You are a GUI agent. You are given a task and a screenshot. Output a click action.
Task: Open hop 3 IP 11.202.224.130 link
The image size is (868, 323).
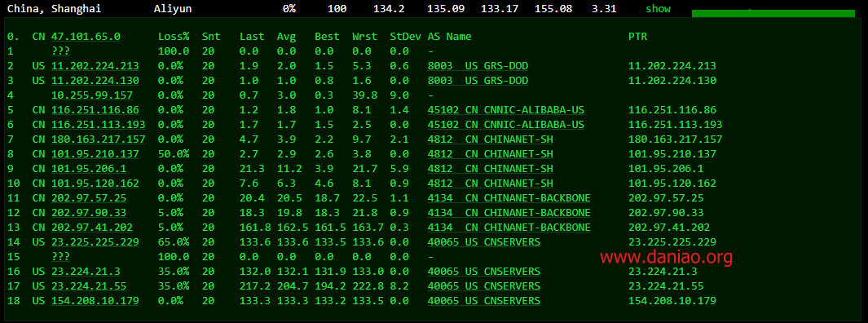pyautogui.click(x=95, y=80)
